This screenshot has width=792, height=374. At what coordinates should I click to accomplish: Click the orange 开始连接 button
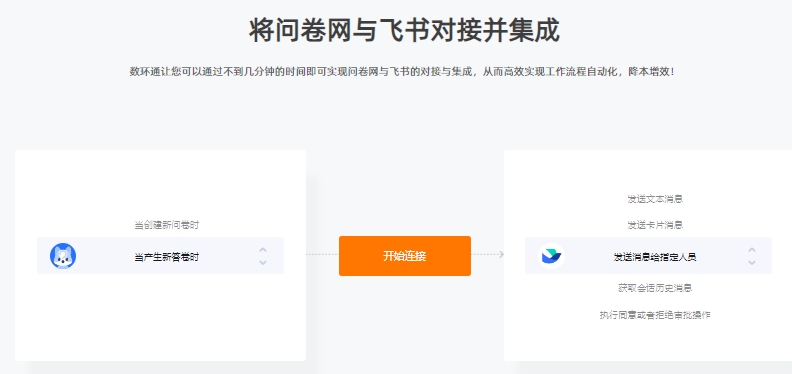pyautogui.click(x=405, y=256)
